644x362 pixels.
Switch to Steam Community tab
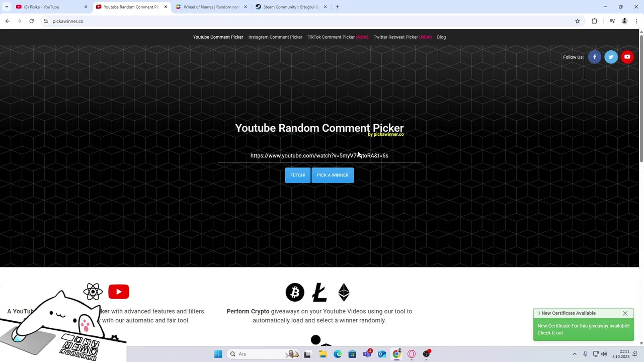(291, 7)
